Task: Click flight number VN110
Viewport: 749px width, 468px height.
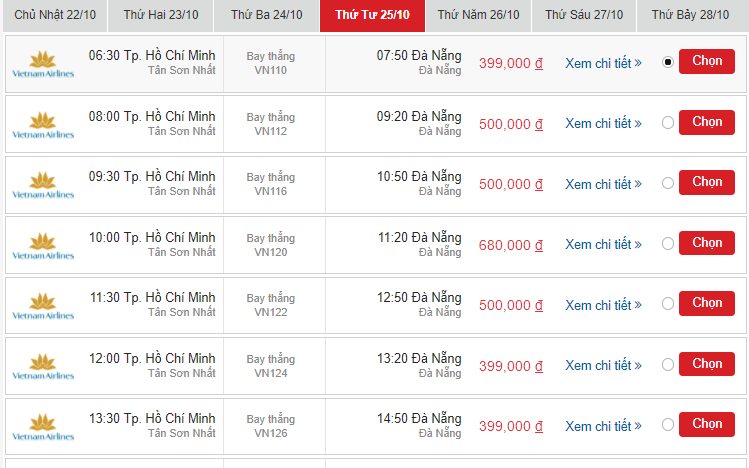Action: (270, 70)
